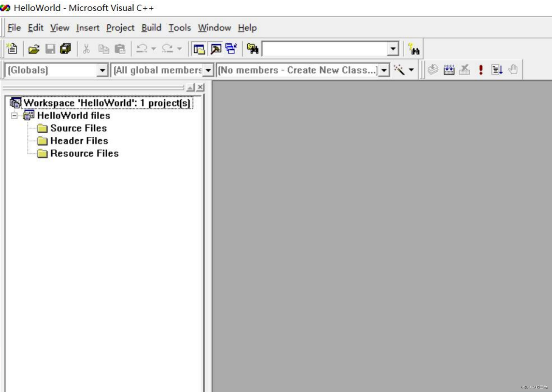Open the Project menu
The width and height of the screenshot is (552, 392).
(120, 28)
